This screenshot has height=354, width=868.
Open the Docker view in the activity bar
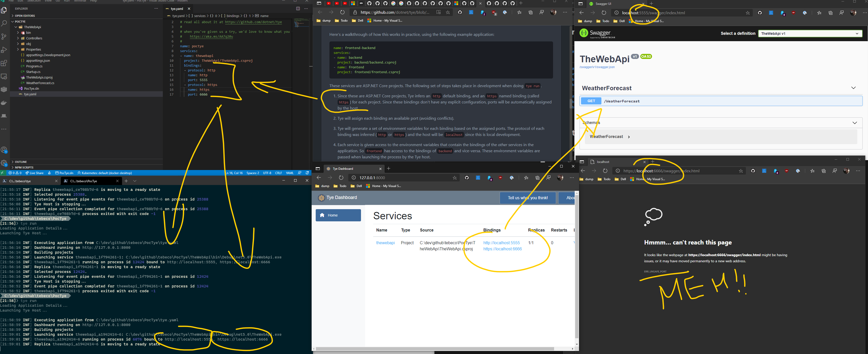coord(4,103)
